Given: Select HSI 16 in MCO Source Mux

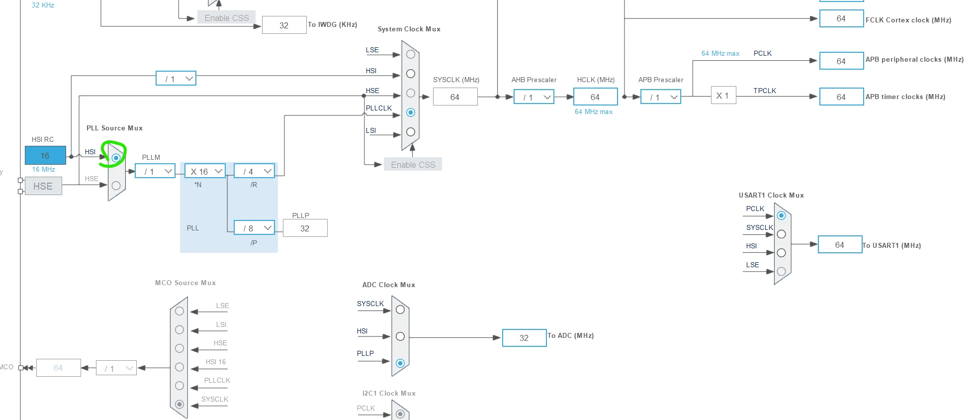Looking at the screenshot, I should 179,367.
